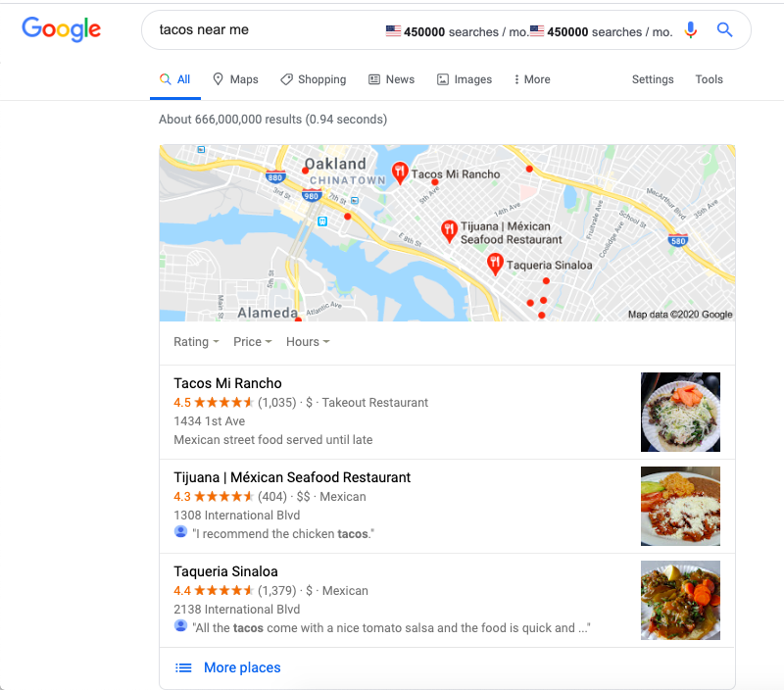
Task: Click the Tijuana Seafood Restaurant map pin
Action: click(449, 231)
